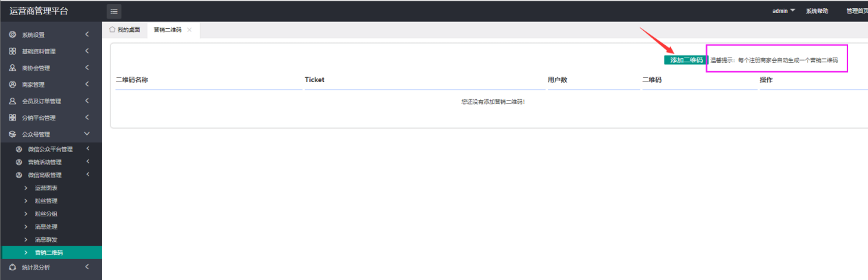The height and width of the screenshot is (280, 868).
Task: Open the 系统帮助 link
Action: (x=817, y=11)
